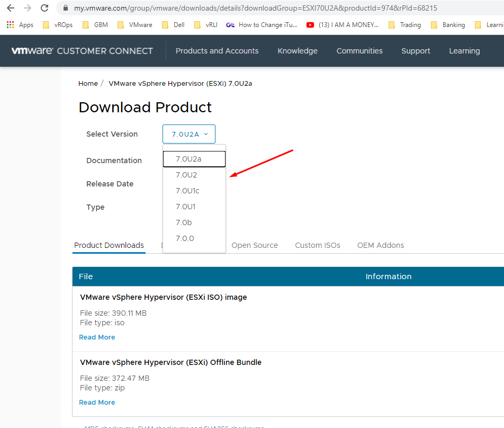Screen dimensions: 504x428
Task: Click the address bar URL field
Action: point(256,8)
